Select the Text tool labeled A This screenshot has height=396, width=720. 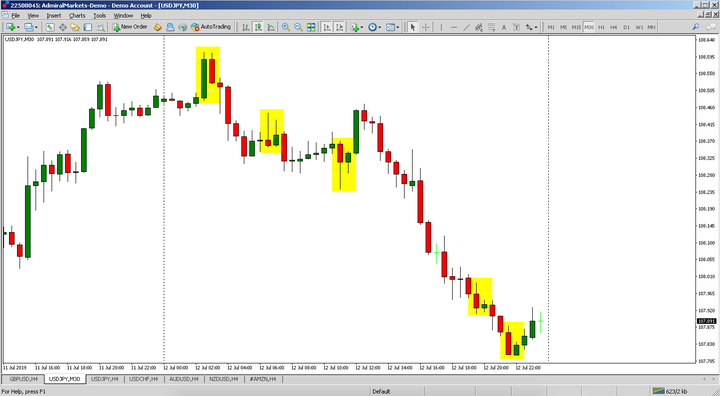click(x=504, y=27)
